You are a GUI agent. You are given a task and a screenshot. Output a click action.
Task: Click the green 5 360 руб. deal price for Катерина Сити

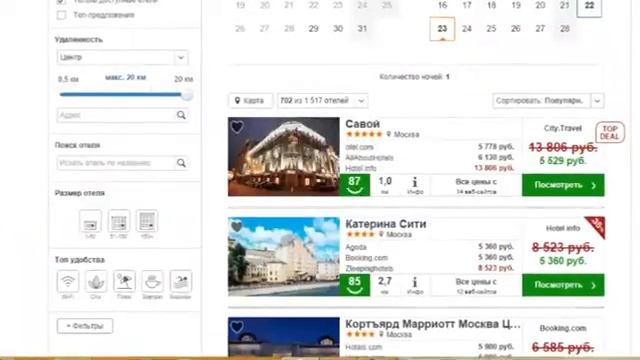562,260
